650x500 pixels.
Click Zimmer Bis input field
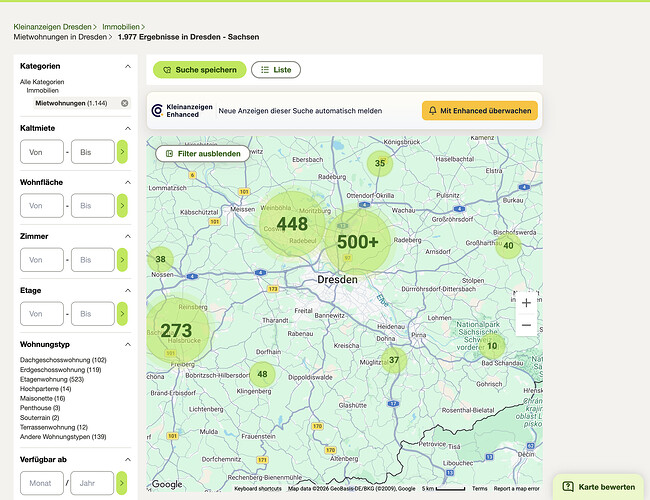[x=92, y=260]
